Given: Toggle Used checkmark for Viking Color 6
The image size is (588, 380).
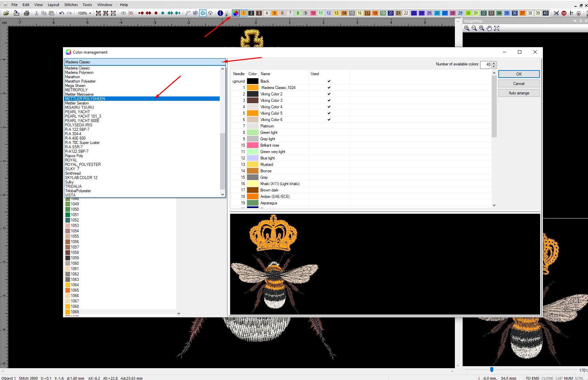Looking at the screenshot, I should point(329,120).
